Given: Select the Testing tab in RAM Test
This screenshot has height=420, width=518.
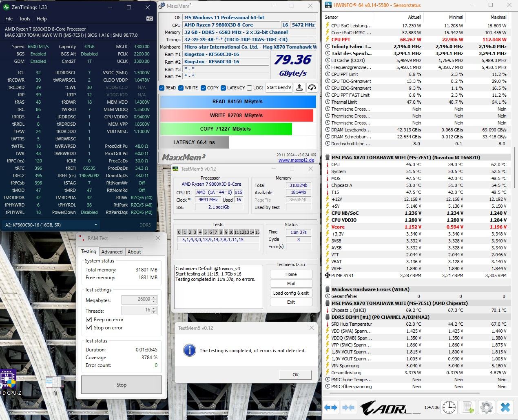Looking at the screenshot, I should 89,251.
